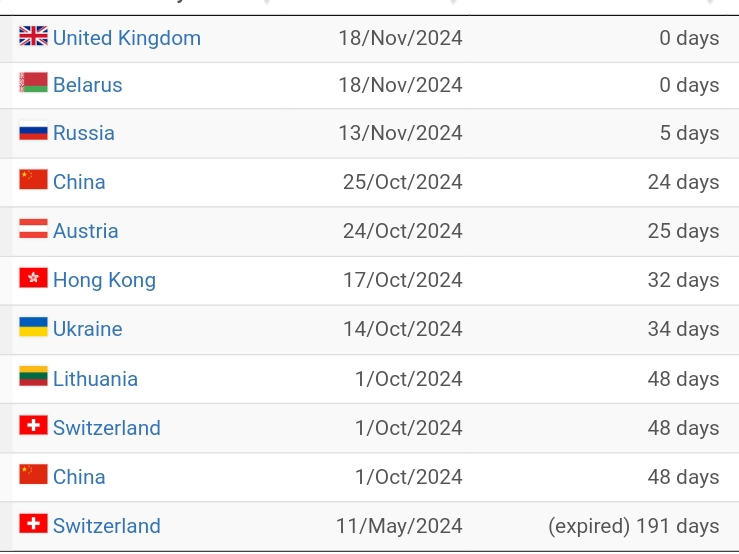Click the United Kingdom flag icon
This screenshot has width=739, height=554.
[x=33, y=36]
